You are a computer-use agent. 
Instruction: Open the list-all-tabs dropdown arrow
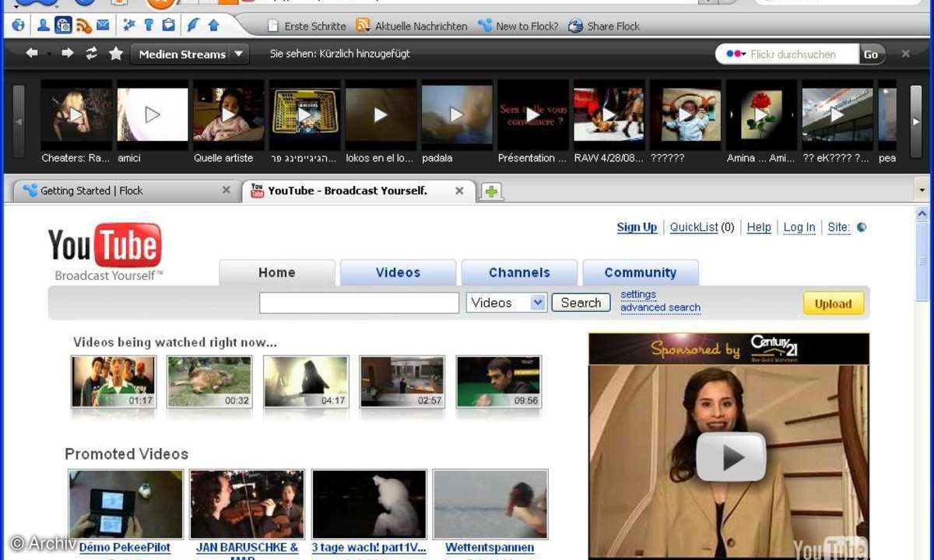[922, 191]
